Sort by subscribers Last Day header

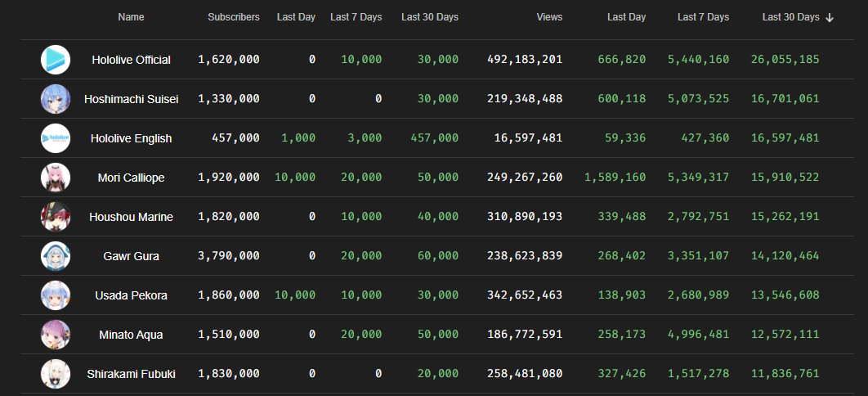[296, 17]
